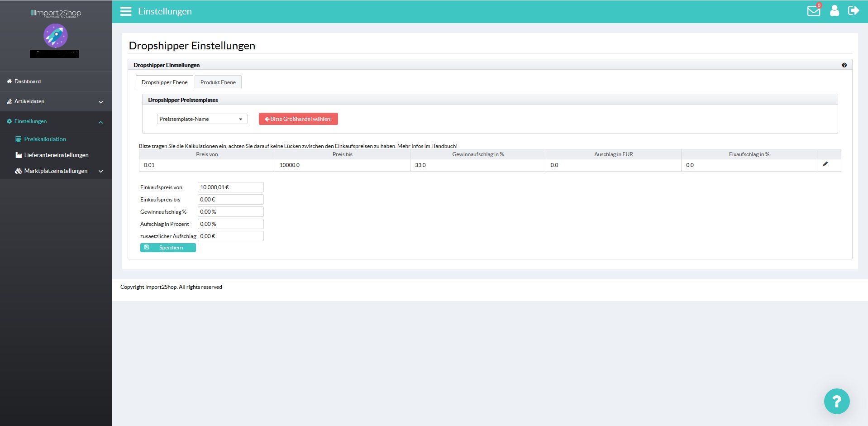Select the Dropshipper Ebene tab
868x426 pixels.
point(164,82)
